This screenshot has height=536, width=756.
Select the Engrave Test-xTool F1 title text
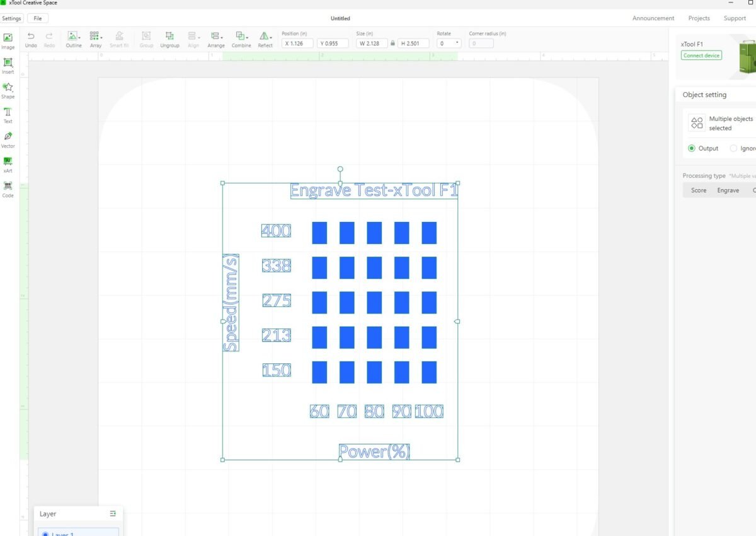pyautogui.click(x=374, y=190)
